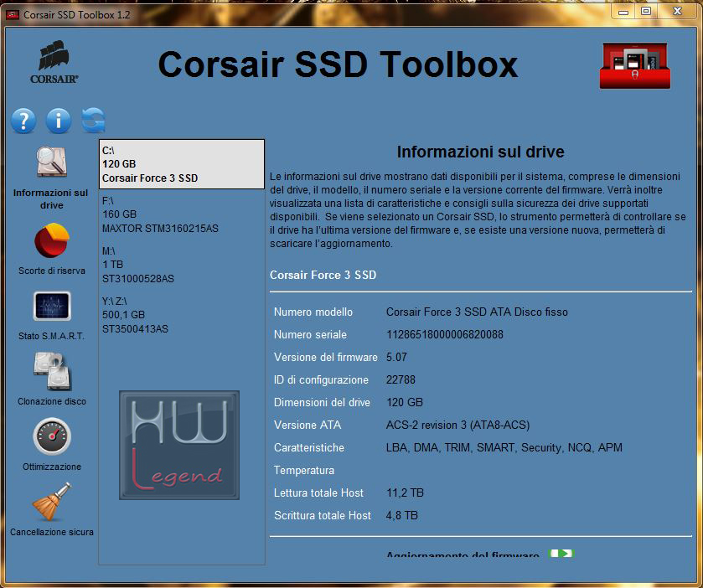Open the Scorte di riserva pie chart icon

click(x=52, y=240)
